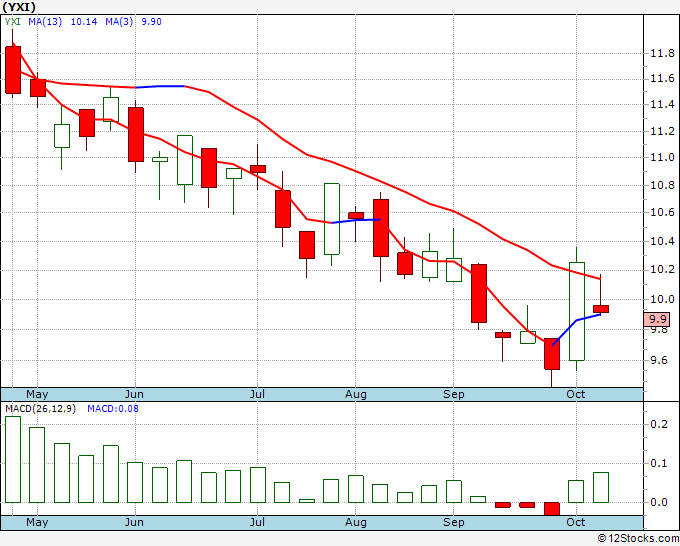Click the 10.6 price axis label
Image resolution: width=680 pixels, height=546 pixels.
pyautogui.click(x=663, y=213)
